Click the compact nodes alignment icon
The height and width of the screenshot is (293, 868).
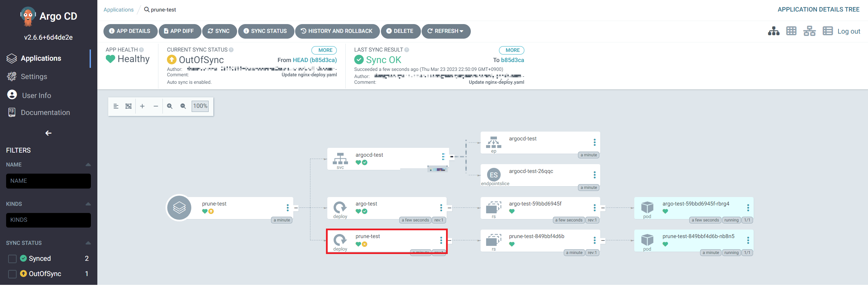click(116, 106)
